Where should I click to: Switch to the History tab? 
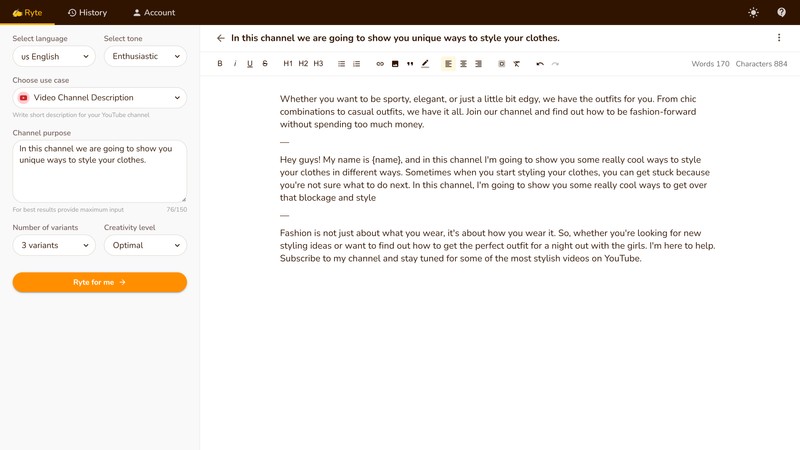coord(87,13)
